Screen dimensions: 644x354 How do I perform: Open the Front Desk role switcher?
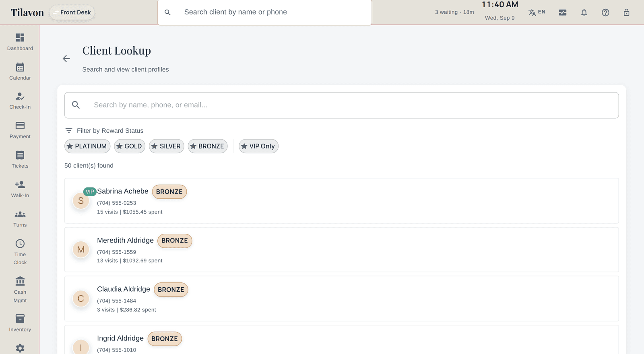[72, 12]
